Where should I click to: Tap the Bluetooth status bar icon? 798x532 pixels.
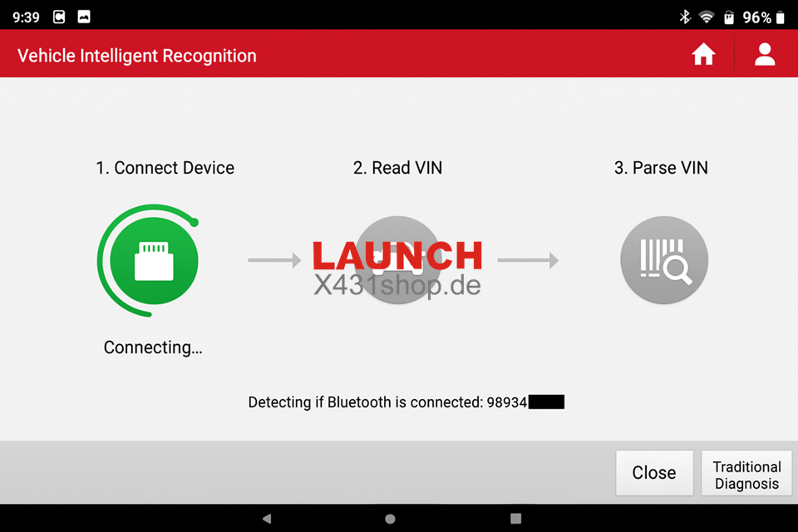(x=685, y=17)
